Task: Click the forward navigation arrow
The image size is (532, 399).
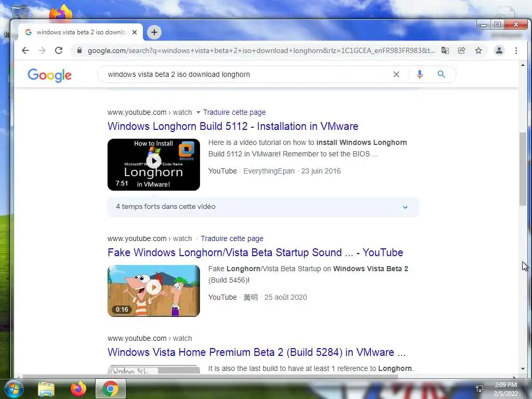Action: point(42,50)
